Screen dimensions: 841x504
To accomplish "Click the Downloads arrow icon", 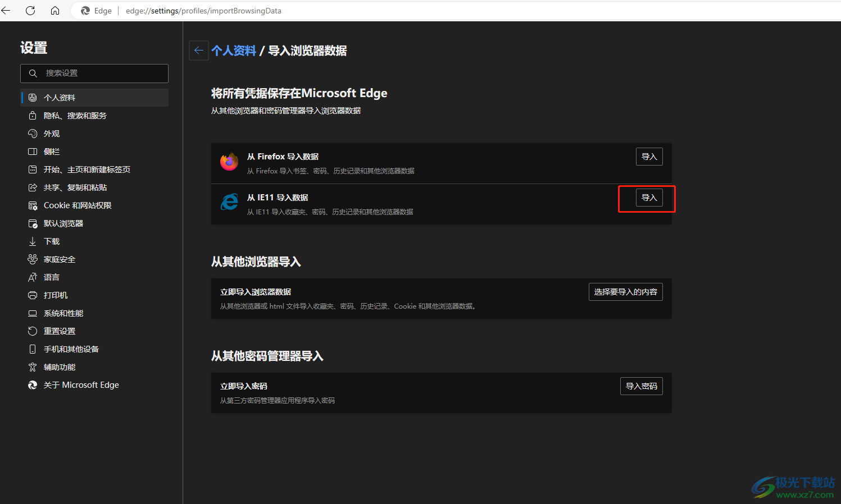I will point(33,241).
